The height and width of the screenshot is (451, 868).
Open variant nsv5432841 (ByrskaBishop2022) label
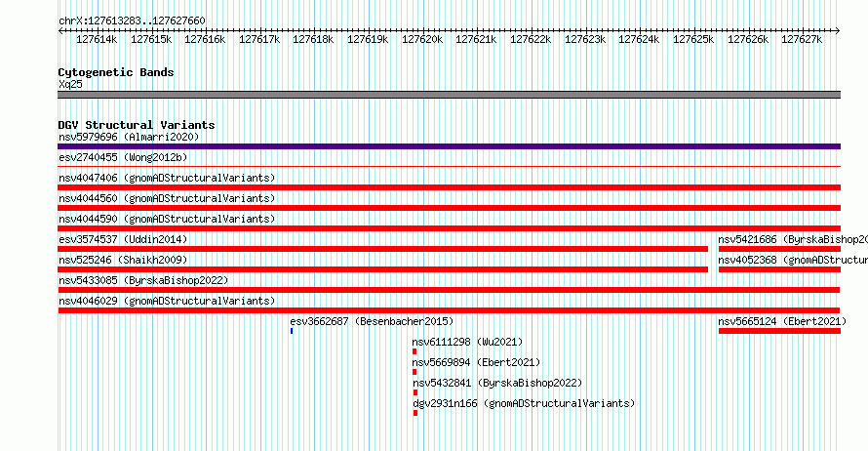497,383
